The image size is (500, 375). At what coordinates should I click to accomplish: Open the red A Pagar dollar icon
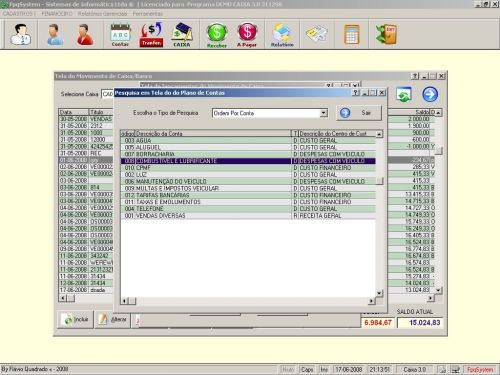pos(247,35)
